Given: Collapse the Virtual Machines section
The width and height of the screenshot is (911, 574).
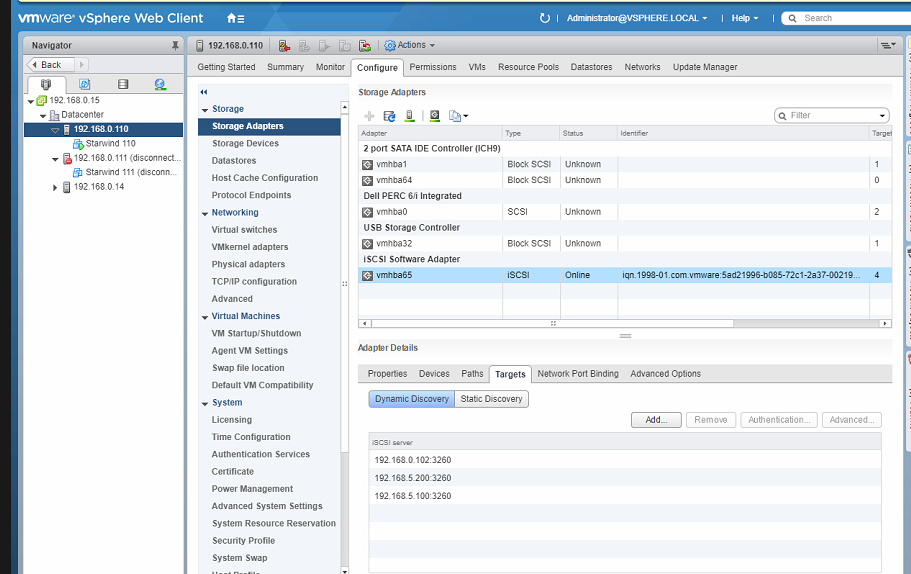Looking at the screenshot, I should pos(205,317).
